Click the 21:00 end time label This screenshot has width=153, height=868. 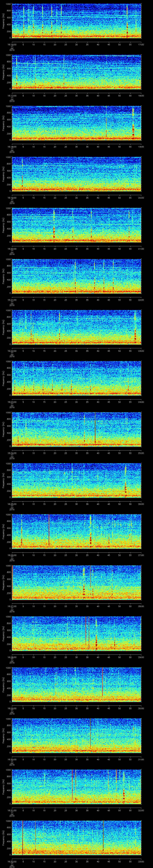coord(141,249)
